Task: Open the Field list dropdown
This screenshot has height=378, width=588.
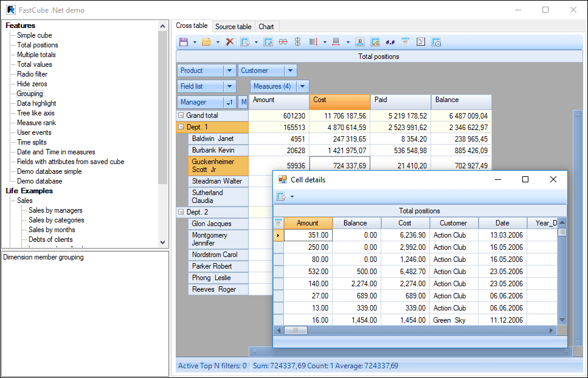Action: coord(229,86)
